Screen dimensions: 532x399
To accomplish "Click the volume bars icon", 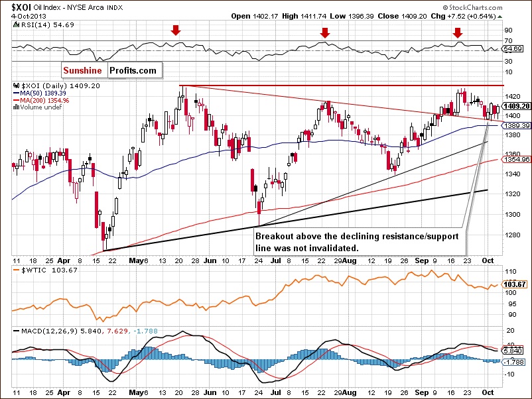I will click(16, 107).
